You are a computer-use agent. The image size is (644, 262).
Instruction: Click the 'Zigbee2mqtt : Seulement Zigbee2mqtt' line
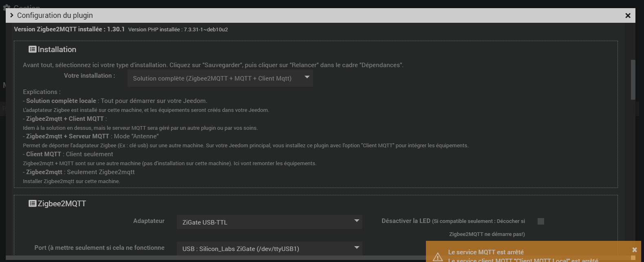79,172
